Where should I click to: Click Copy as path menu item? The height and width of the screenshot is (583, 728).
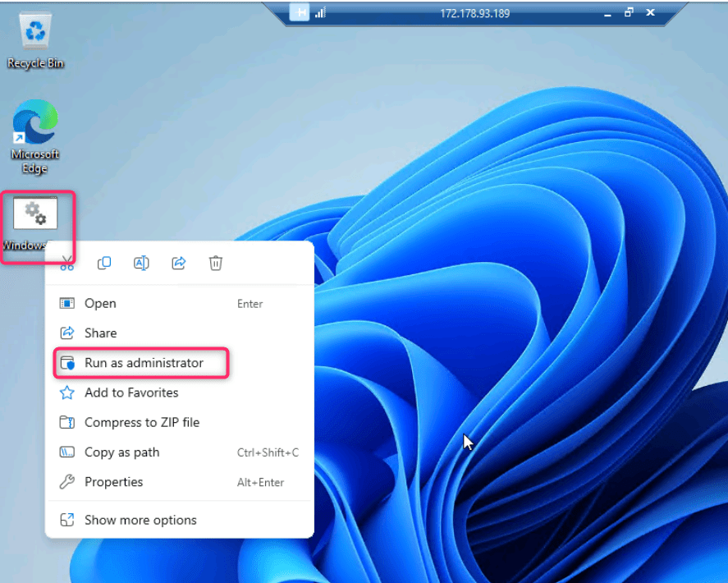pyautogui.click(x=121, y=452)
